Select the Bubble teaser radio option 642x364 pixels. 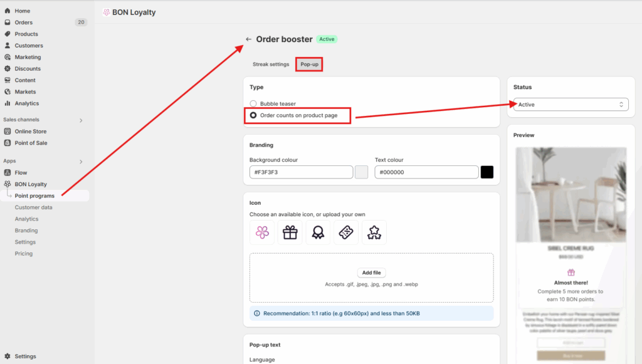point(253,104)
